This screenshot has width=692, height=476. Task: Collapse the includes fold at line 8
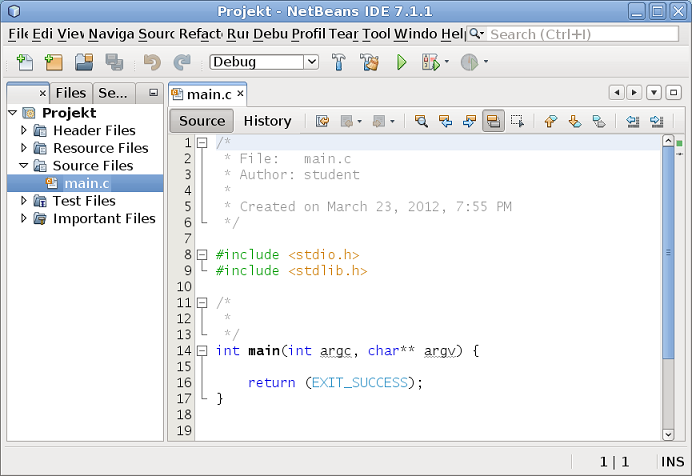[x=202, y=255]
